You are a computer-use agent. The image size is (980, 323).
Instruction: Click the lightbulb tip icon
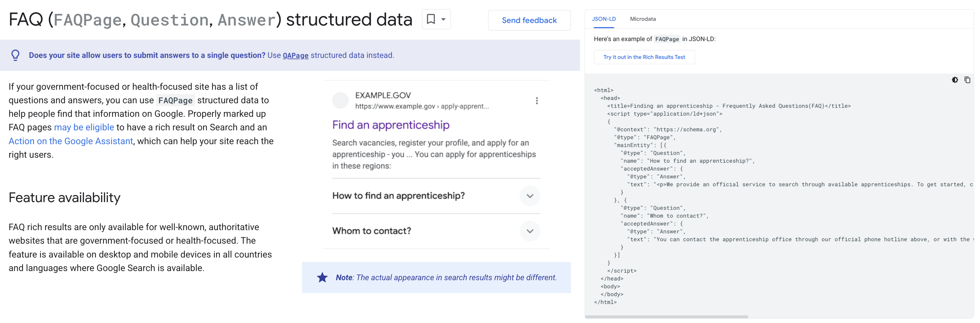[15, 55]
